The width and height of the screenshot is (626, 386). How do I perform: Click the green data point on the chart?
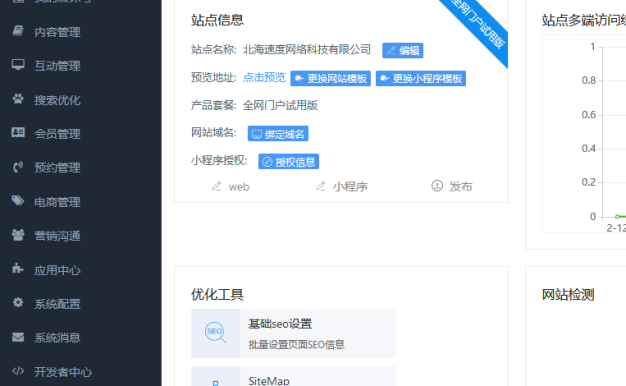617,217
